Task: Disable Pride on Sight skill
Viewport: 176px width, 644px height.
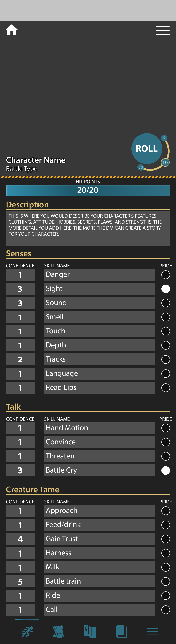Action: 166,289
